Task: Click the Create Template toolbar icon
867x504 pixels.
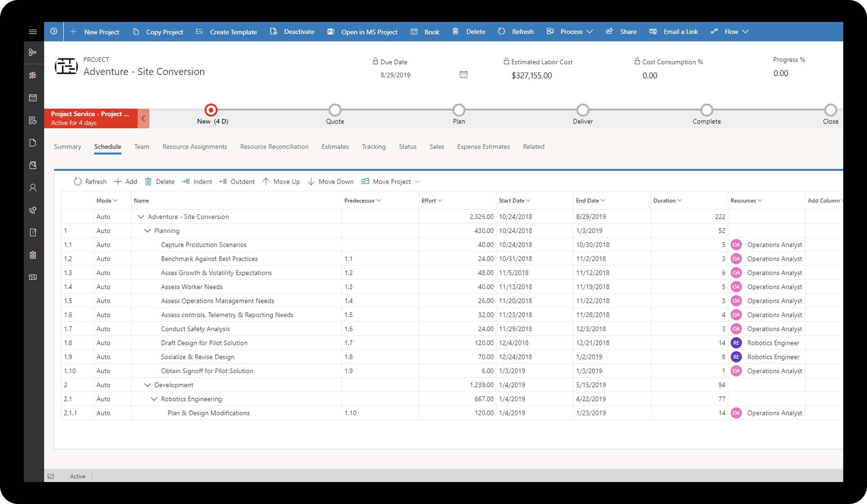Action: (x=199, y=31)
